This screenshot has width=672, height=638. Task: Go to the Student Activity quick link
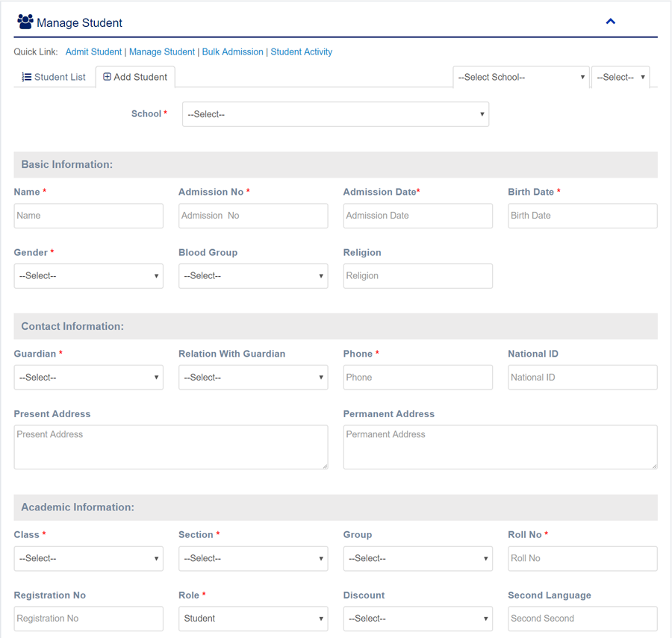pyautogui.click(x=301, y=52)
